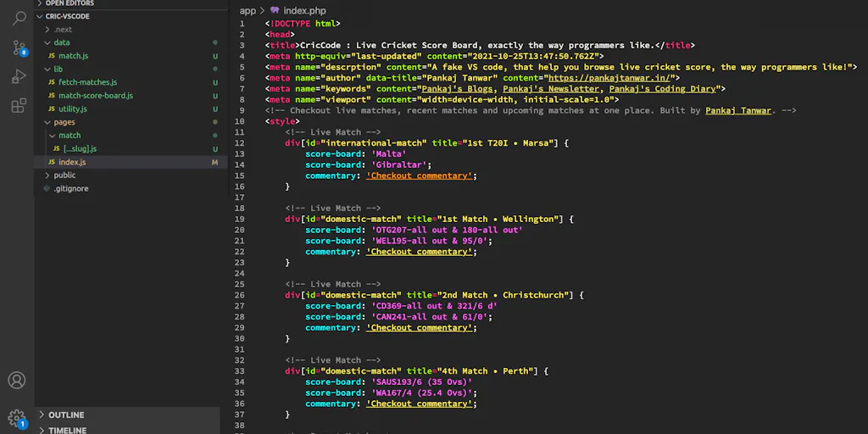The height and width of the screenshot is (434, 868).
Task: Open Run and Debug view
Action: tap(19, 77)
